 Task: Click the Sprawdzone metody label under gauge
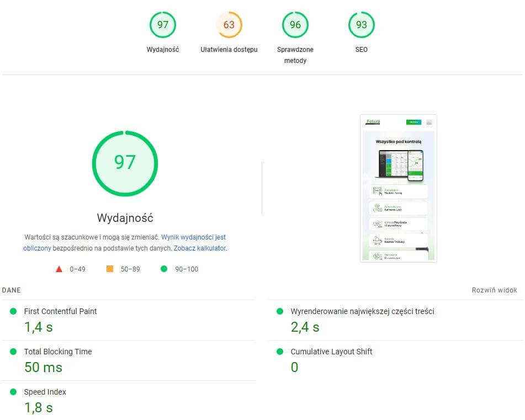[x=295, y=55]
